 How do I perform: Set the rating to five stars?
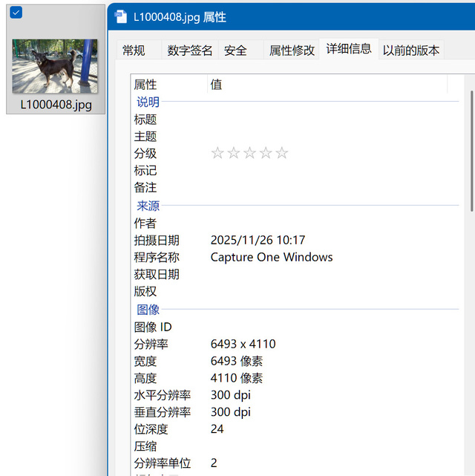pos(282,154)
